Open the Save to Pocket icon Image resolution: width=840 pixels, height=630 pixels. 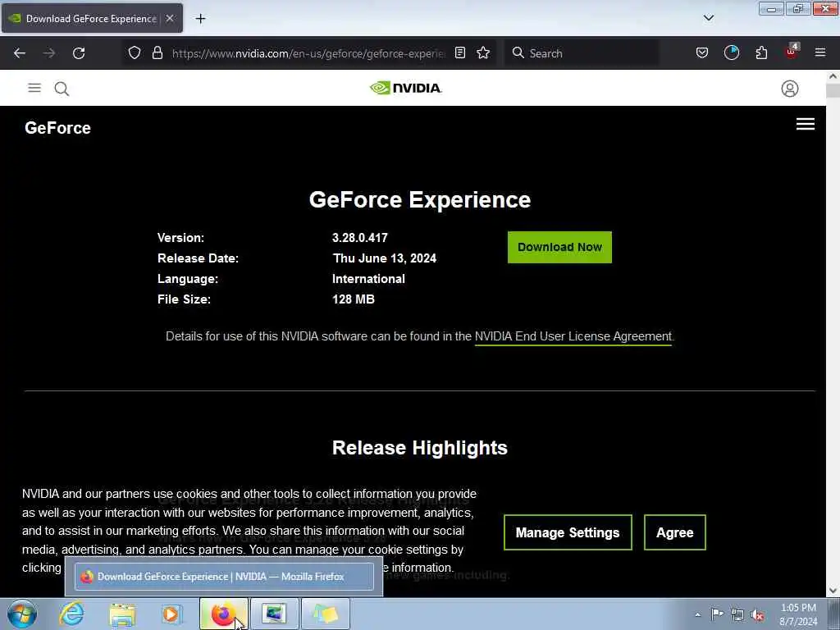(702, 53)
